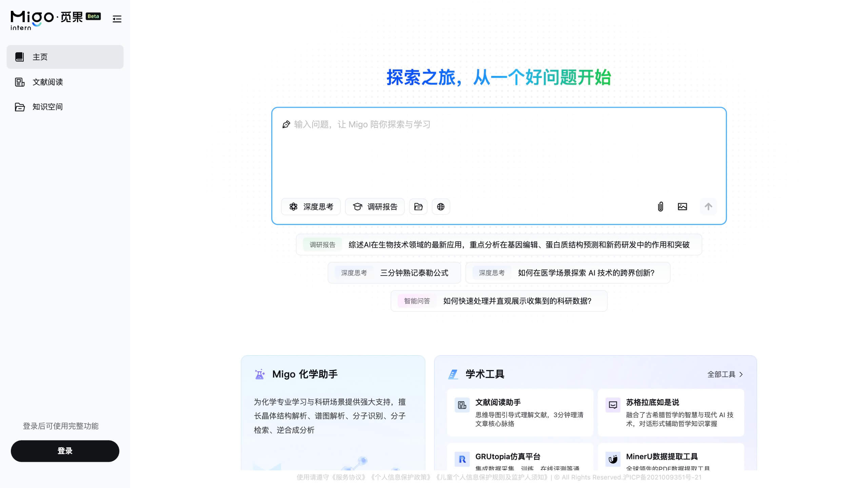This screenshot has width=868, height=488.
Task: Select the MinerU数据提取工具 icon
Action: coord(613,459)
